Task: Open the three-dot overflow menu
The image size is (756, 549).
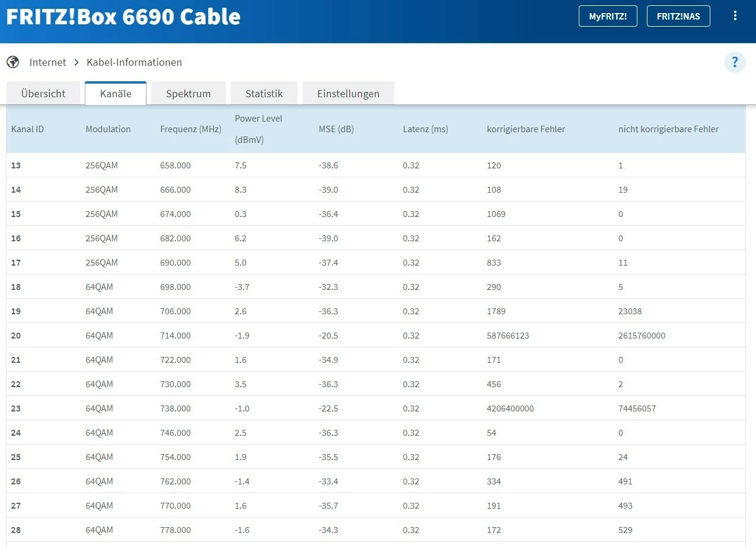Action: 735,16
